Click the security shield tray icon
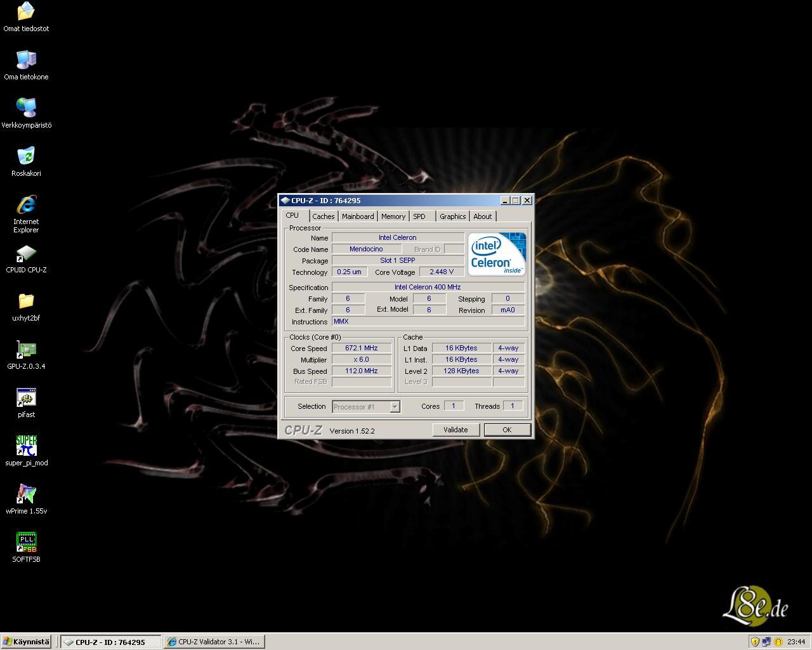Viewport: 812px width, 650px height. click(x=755, y=642)
